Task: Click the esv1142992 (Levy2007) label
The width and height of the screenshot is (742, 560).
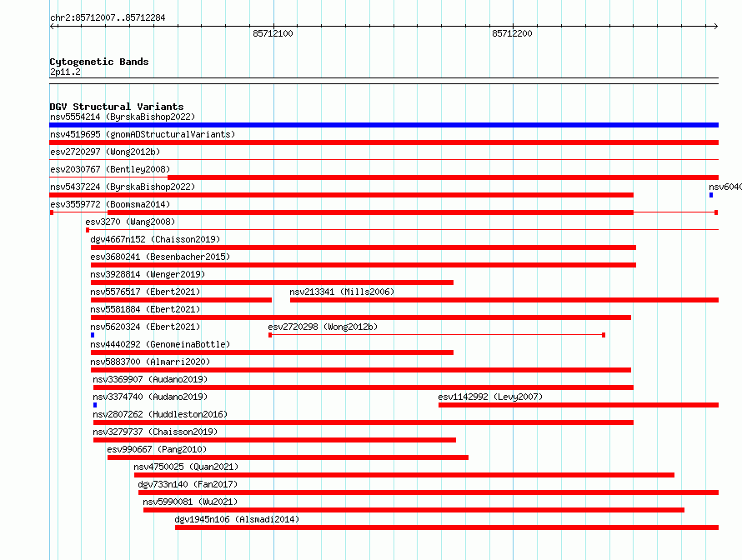Action: coord(490,397)
